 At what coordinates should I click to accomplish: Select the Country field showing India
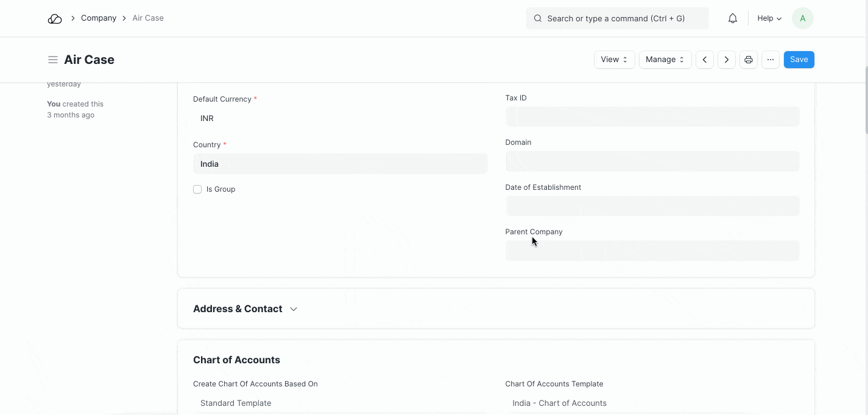[x=340, y=164]
